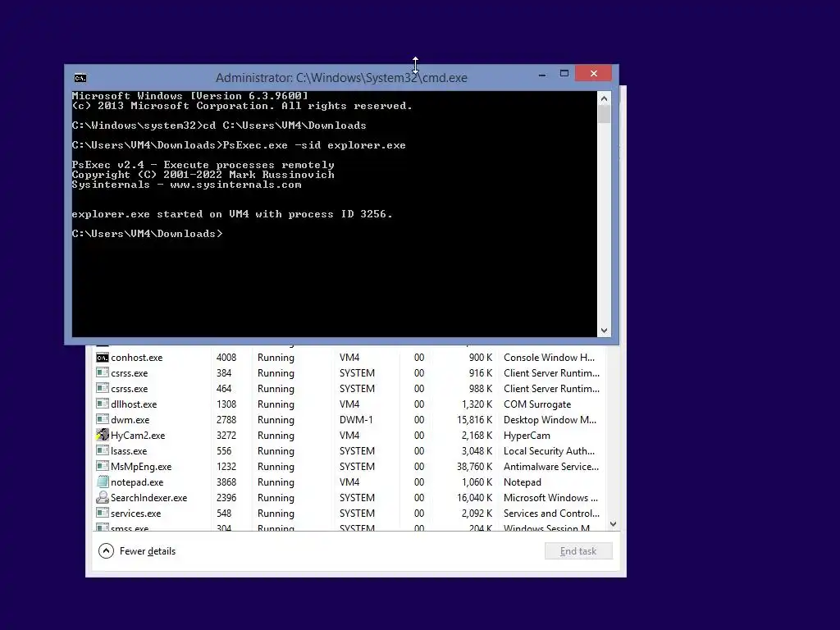Select the dllhost.exe process name
This screenshot has height=630, width=840.
(134, 404)
